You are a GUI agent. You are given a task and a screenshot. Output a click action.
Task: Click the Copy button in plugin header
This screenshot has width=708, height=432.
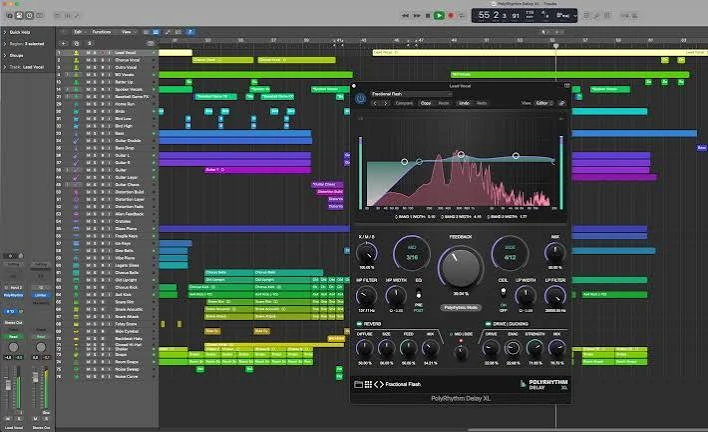click(x=426, y=103)
